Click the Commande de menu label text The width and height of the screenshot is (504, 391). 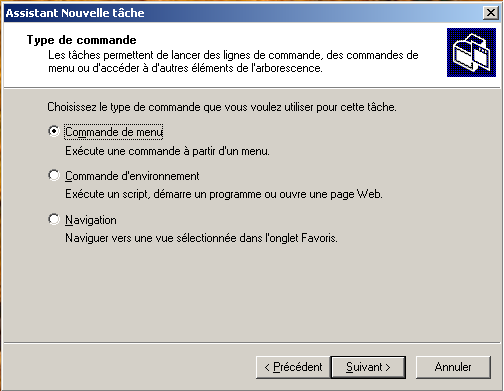(114, 132)
